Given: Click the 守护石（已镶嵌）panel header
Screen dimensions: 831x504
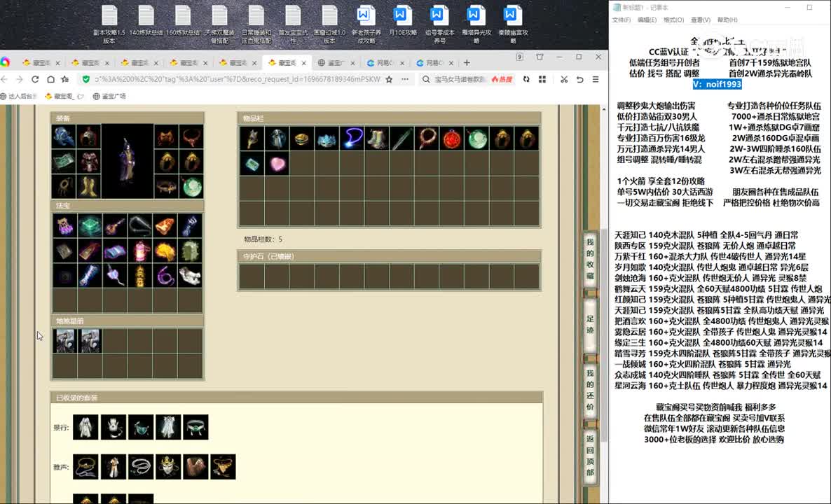Looking at the screenshot, I should click(389, 257).
